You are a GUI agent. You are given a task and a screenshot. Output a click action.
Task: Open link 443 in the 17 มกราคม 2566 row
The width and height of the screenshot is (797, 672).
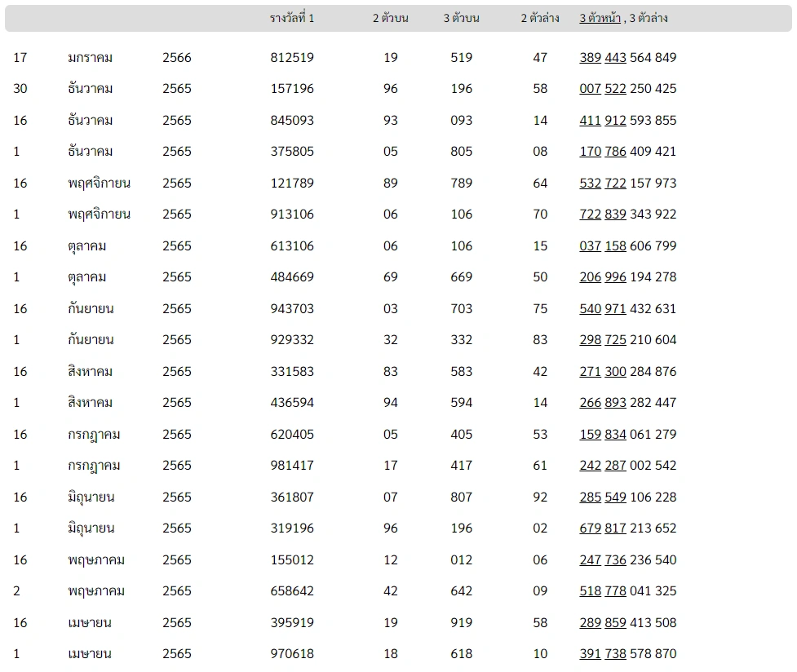coord(615,57)
